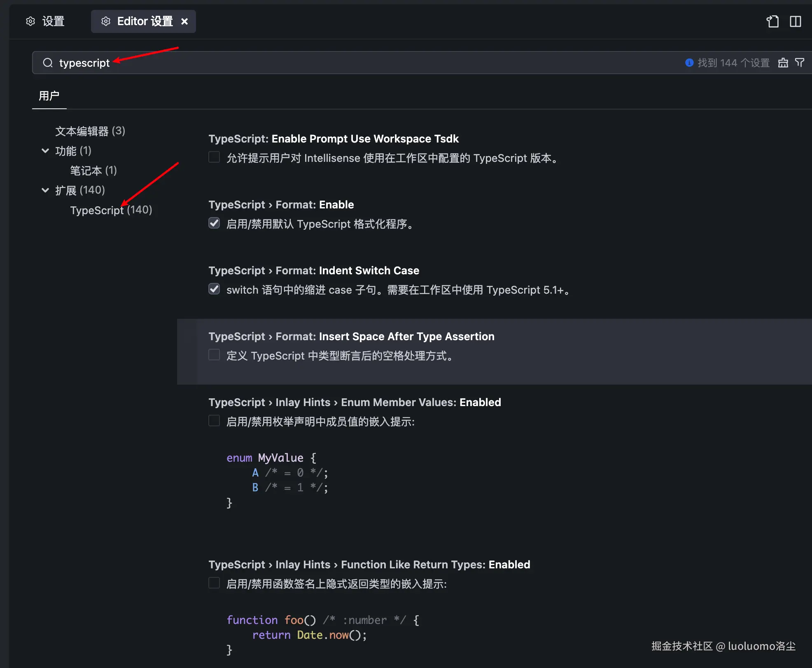Click the magnifier icon in search bar

tap(48, 63)
